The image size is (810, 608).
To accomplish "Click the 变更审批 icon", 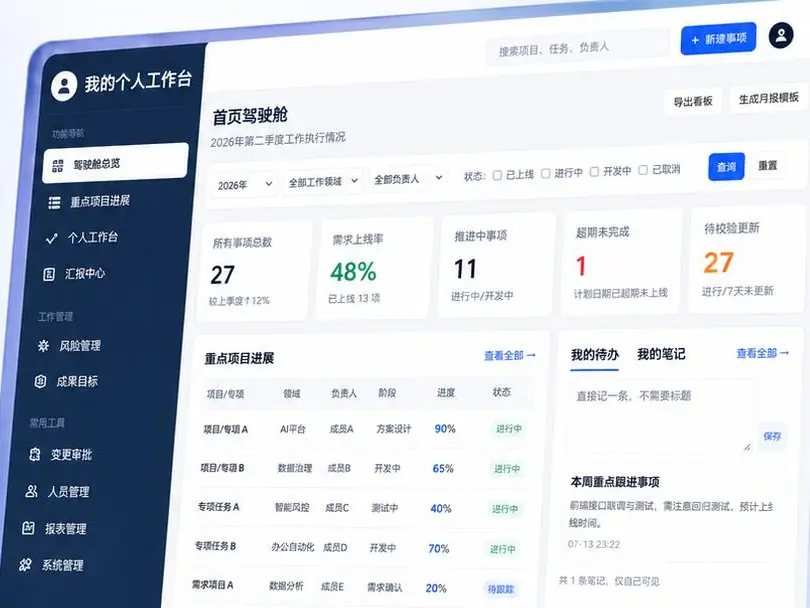I will [x=35, y=455].
